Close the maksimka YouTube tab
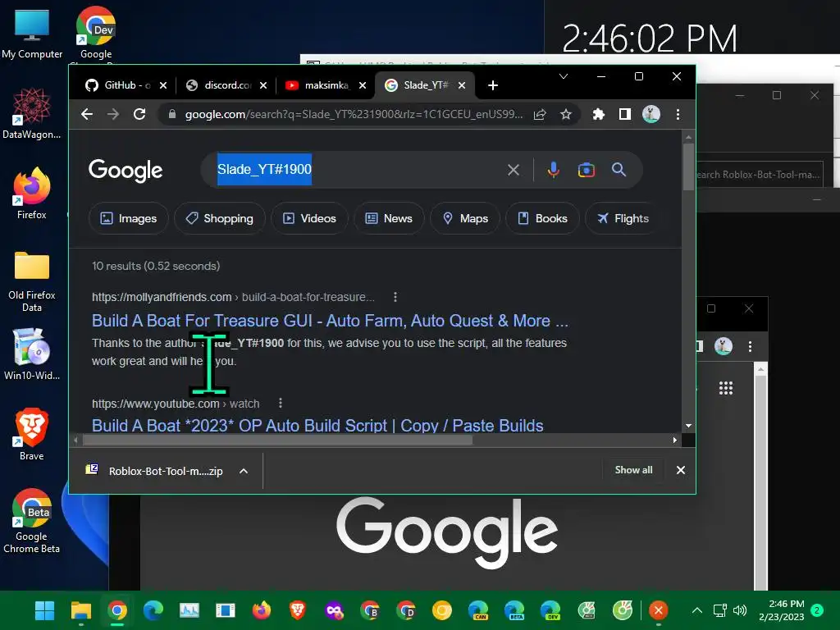The height and width of the screenshot is (630, 840). tap(363, 85)
